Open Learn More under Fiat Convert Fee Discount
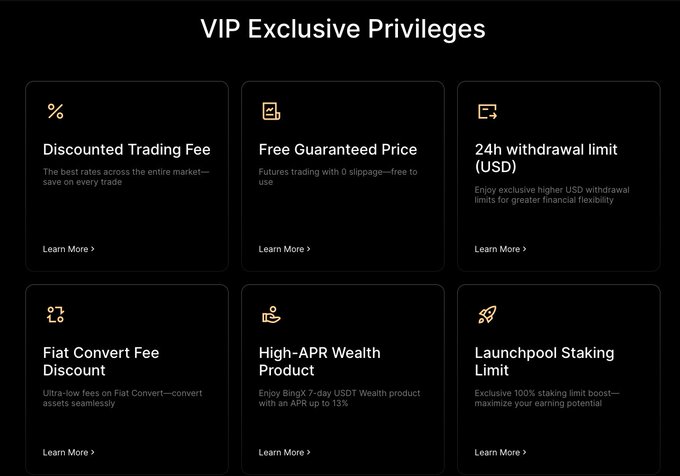 [x=68, y=452]
